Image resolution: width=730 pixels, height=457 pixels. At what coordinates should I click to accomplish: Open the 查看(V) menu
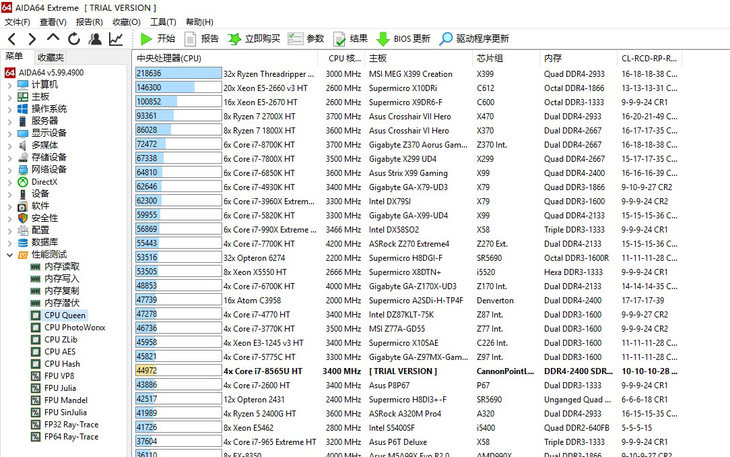[53, 22]
